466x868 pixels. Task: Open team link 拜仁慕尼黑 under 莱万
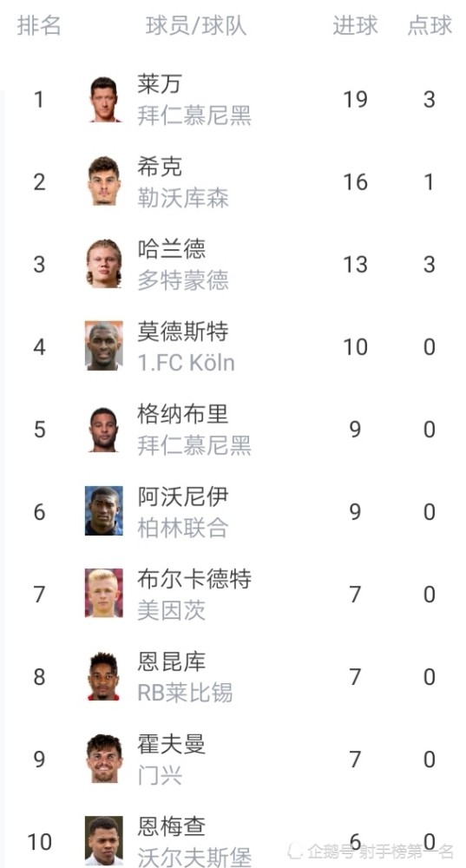tap(194, 115)
